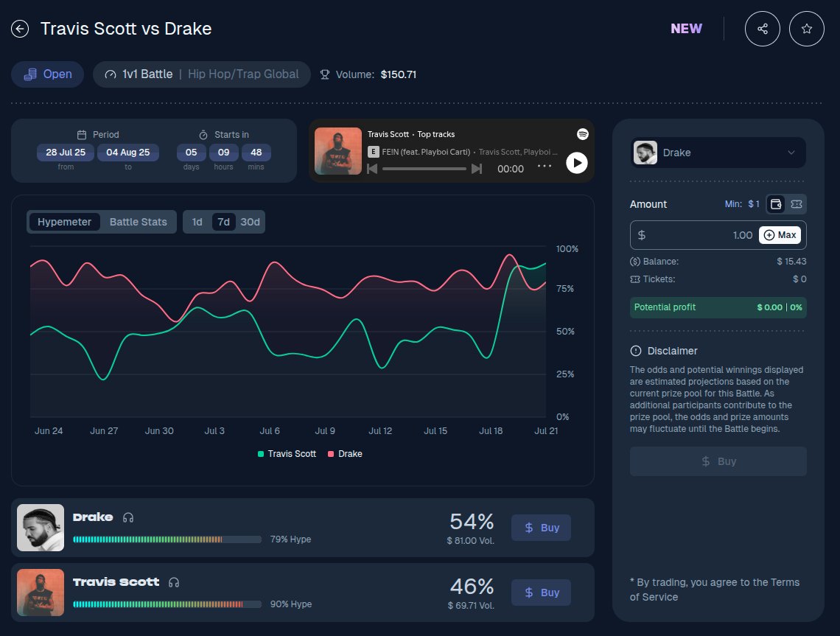Click the Potential profit bar
This screenshot has height=636, width=840.
718,307
